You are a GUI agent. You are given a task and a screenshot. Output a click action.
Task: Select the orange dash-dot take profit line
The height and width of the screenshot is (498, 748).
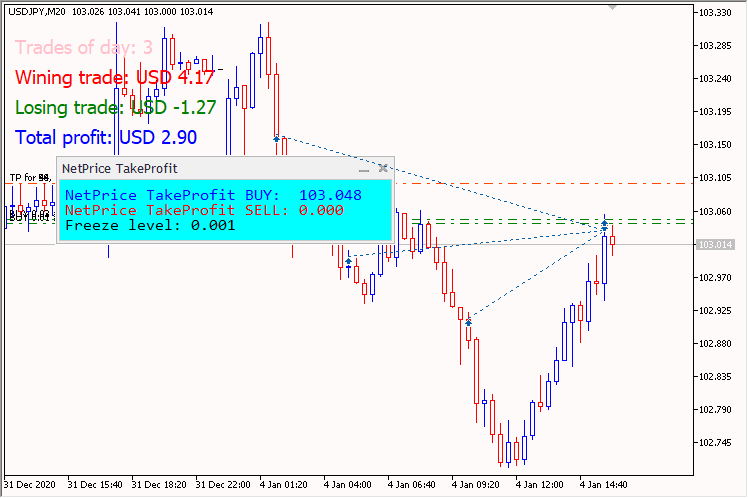[x=543, y=184]
